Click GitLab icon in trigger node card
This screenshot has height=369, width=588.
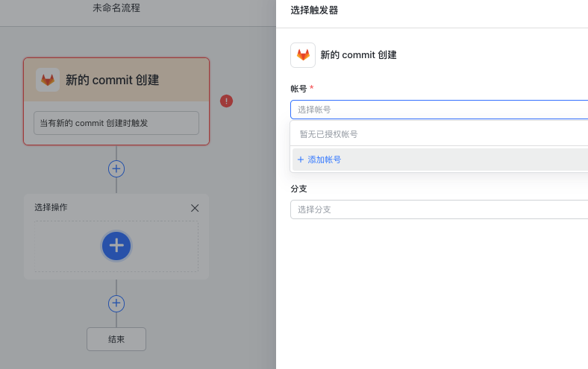click(48, 80)
